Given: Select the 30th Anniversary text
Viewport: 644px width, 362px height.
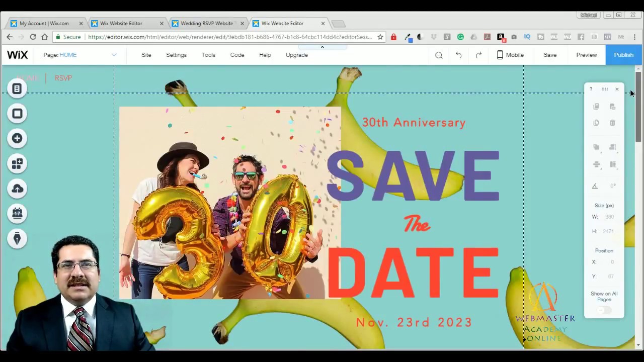Looking at the screenshot, I should (414, 122).
